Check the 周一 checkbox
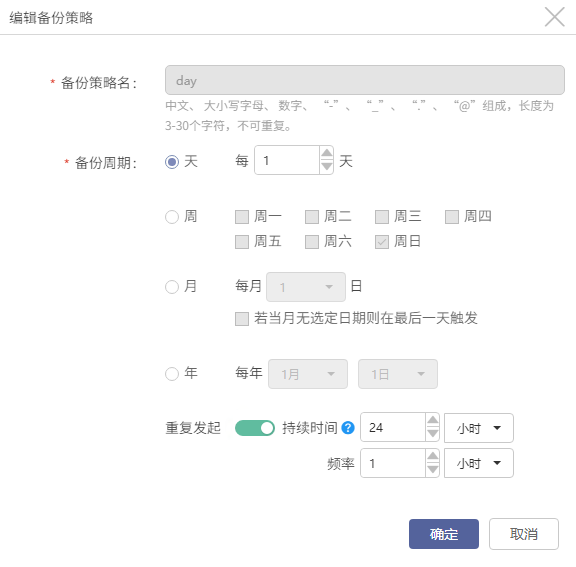The height and width of the screenshot is (567, 576). [x=242, y=217]
